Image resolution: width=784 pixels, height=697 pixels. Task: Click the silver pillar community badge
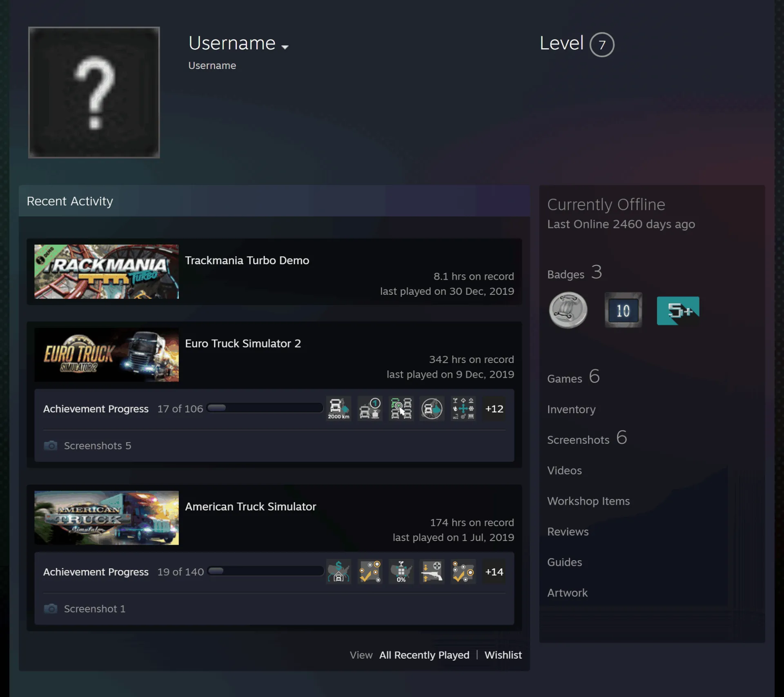(568, 310)
